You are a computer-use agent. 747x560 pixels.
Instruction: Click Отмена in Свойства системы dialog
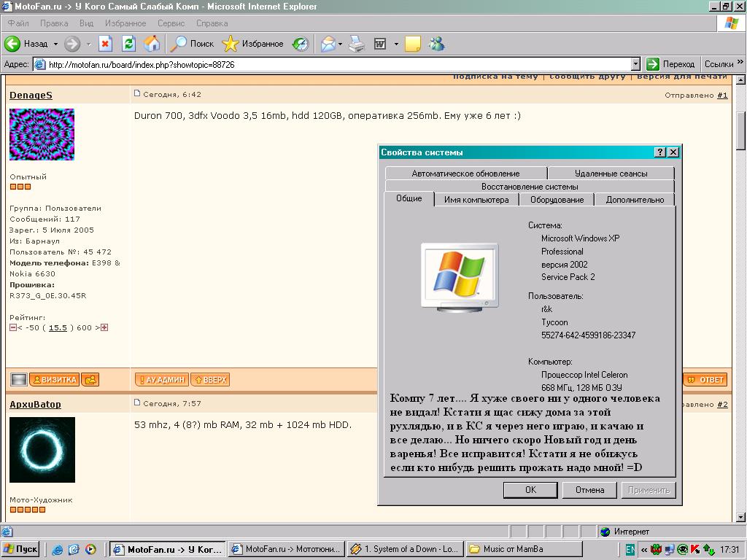[589, 490]
